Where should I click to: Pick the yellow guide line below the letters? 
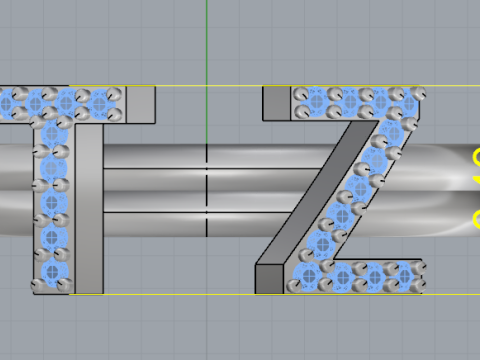click(274, 294)
